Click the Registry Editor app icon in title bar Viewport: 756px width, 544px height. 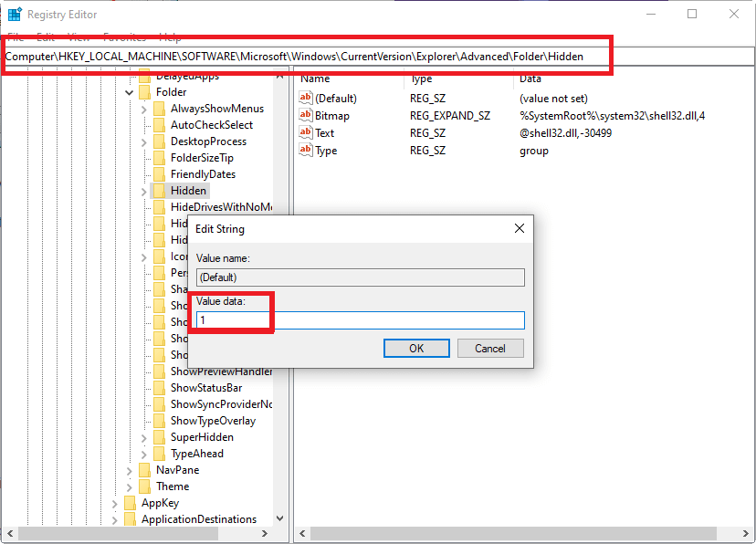pos(15,15)
